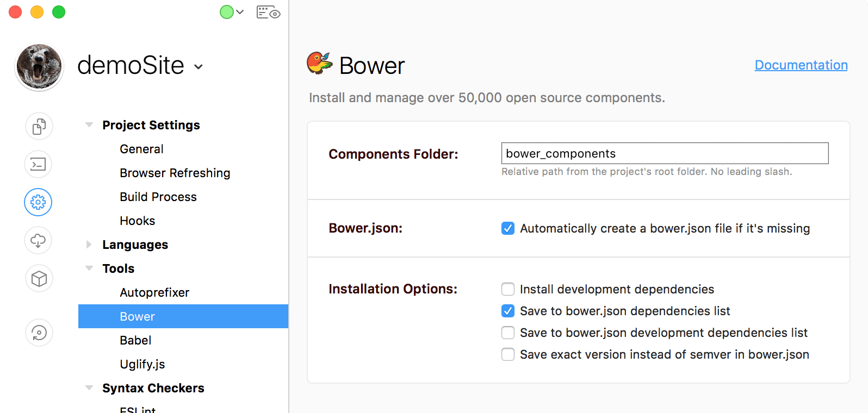Screen dimensions: 868x413
Task: Click the macOS green zoom window button
Action: (59, 12)
